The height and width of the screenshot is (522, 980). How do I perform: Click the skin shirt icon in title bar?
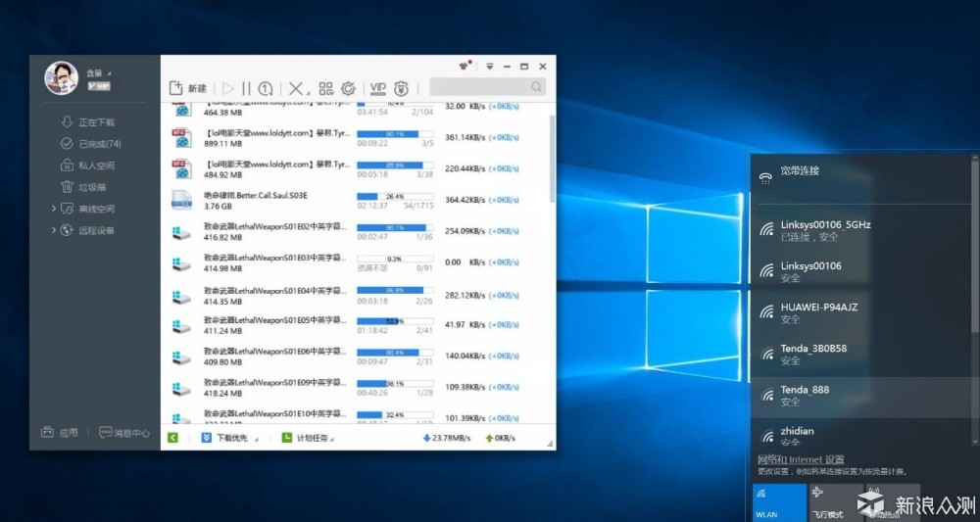[464, 66]
